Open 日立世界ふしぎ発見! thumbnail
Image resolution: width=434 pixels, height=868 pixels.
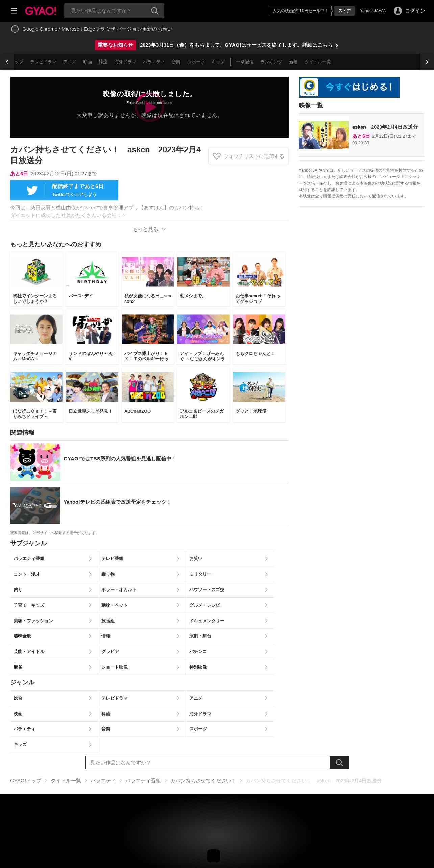[92, 387]
